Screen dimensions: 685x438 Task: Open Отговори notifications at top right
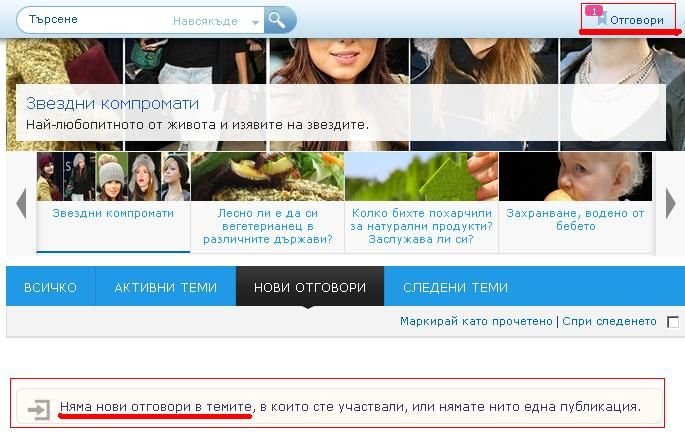637,20
